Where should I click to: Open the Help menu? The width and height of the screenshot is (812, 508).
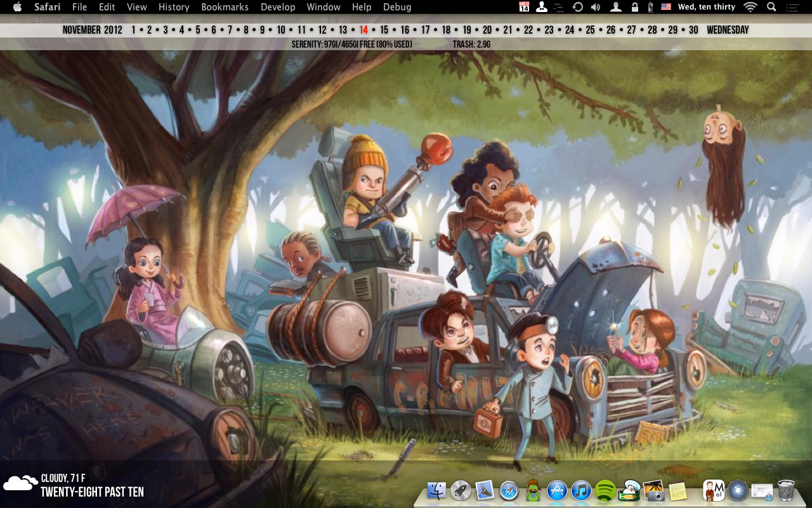362,7
